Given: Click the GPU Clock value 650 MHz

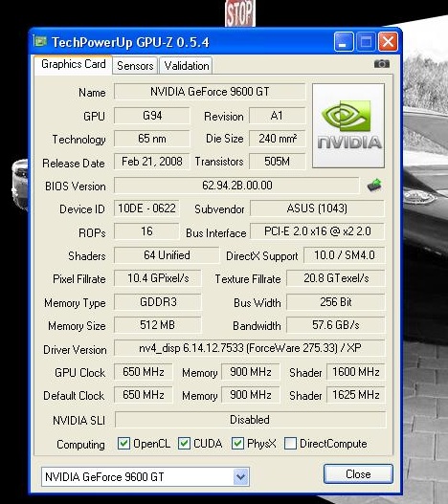Looking at the screenshot, I should click(x=144, y=372).
